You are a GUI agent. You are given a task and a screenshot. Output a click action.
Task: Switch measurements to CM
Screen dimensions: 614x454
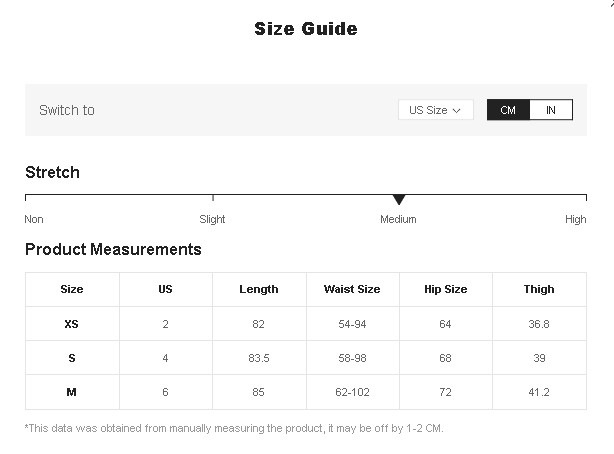click(x=508, y=110)
